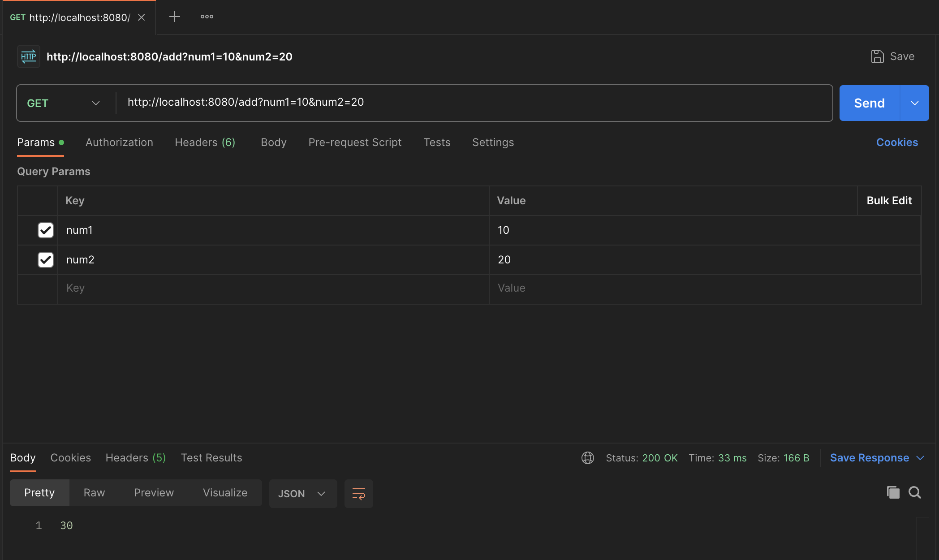Send the request with Send button

pyautogui.click(x=869, y=103)
